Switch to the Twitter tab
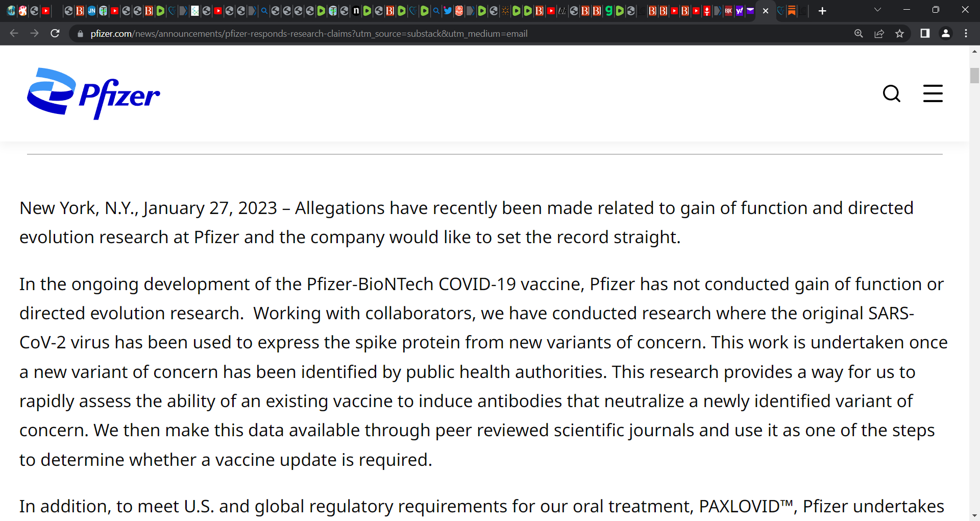Image resolution: width=980 pixels, height=521 pixels. pos(448,11)
